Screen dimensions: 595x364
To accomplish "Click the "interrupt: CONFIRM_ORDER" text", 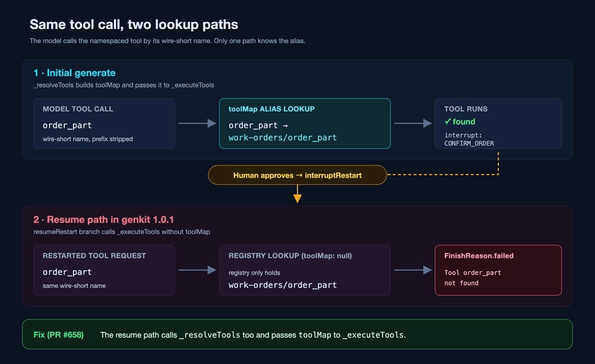I will point(469,139).
